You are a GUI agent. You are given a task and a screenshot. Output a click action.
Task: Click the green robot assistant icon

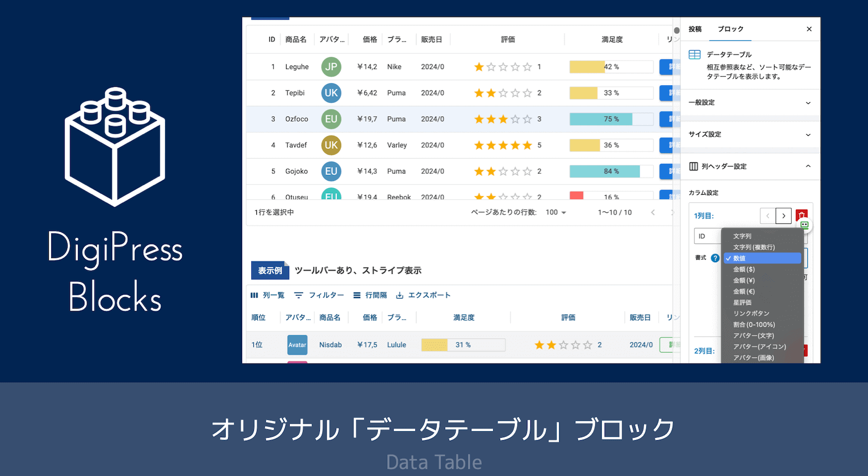point(804,225)
